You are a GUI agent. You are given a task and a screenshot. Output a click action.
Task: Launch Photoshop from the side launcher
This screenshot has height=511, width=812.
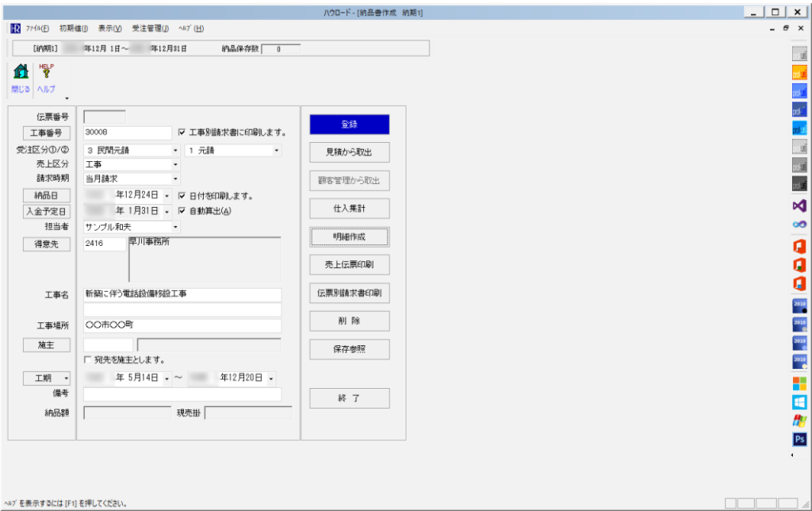pyautogui.click(x=799, y=439)
